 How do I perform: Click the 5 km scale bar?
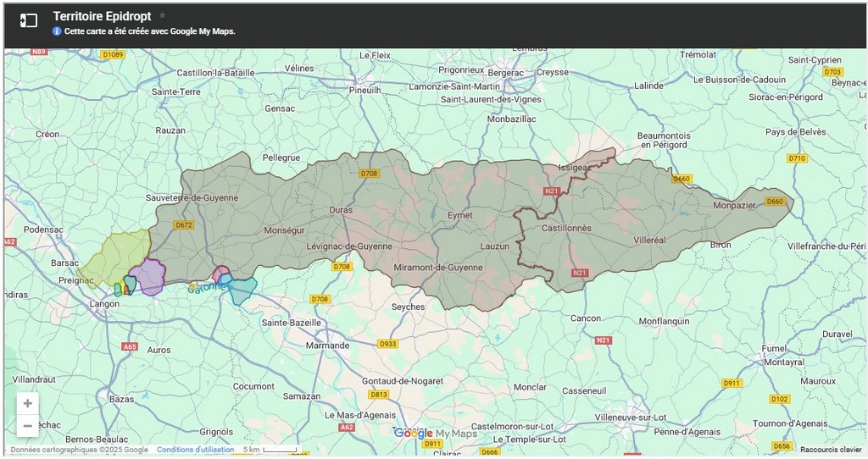coord(271,450)
